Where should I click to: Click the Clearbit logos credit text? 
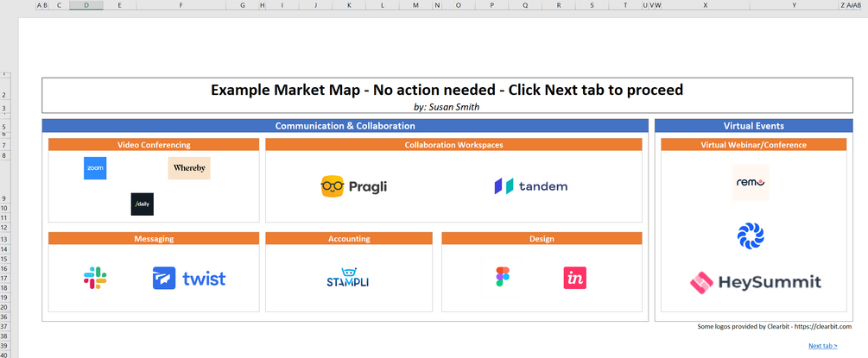pos(775,327)
